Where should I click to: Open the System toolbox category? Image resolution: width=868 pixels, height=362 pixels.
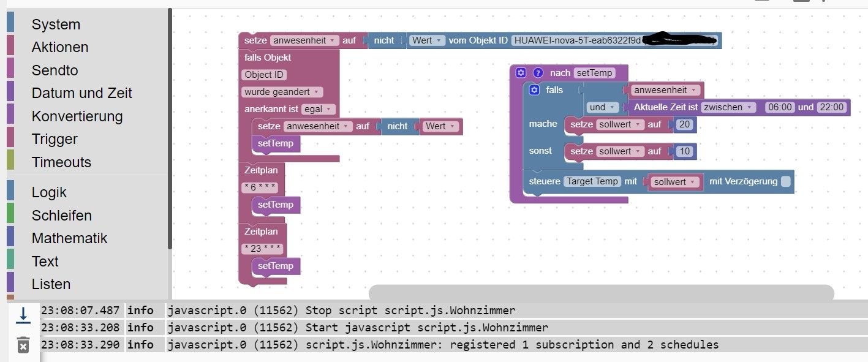[56, 25]
